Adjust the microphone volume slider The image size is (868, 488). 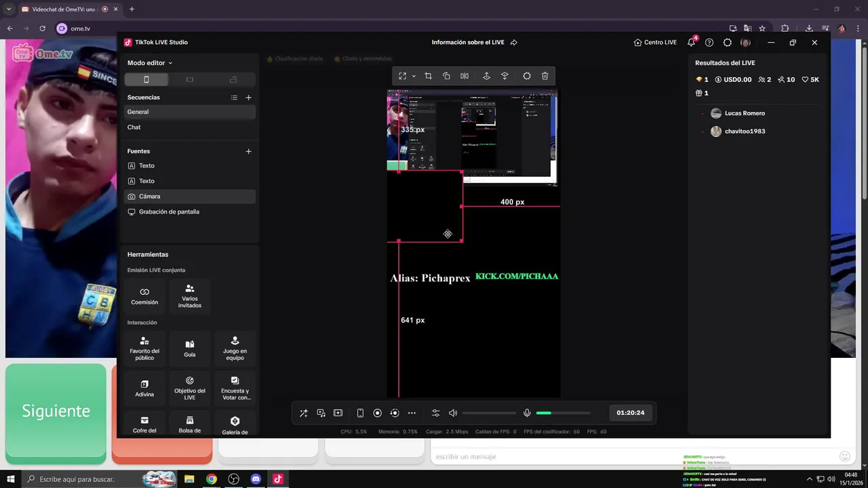click(x=563, y=413)
